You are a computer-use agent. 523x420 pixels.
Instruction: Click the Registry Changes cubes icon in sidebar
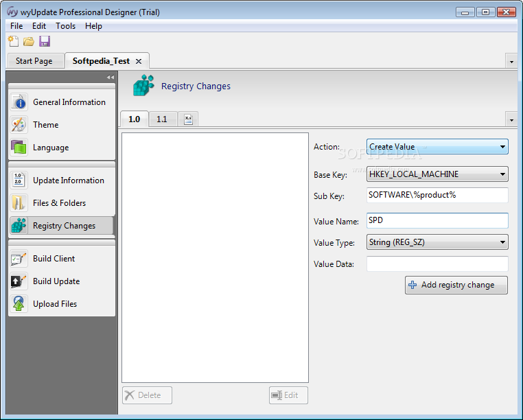click(x=19, y=226)
